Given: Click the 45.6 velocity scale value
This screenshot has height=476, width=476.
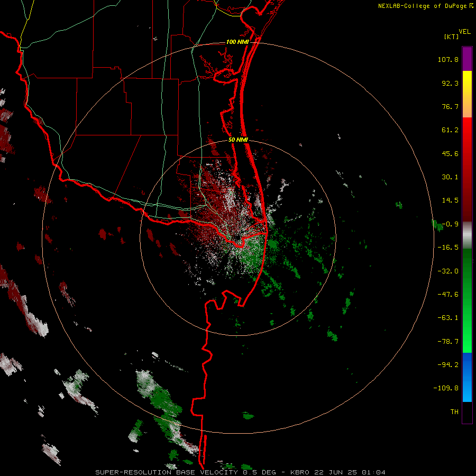Looking at the screenshot, I should click(x=450, y=153).
